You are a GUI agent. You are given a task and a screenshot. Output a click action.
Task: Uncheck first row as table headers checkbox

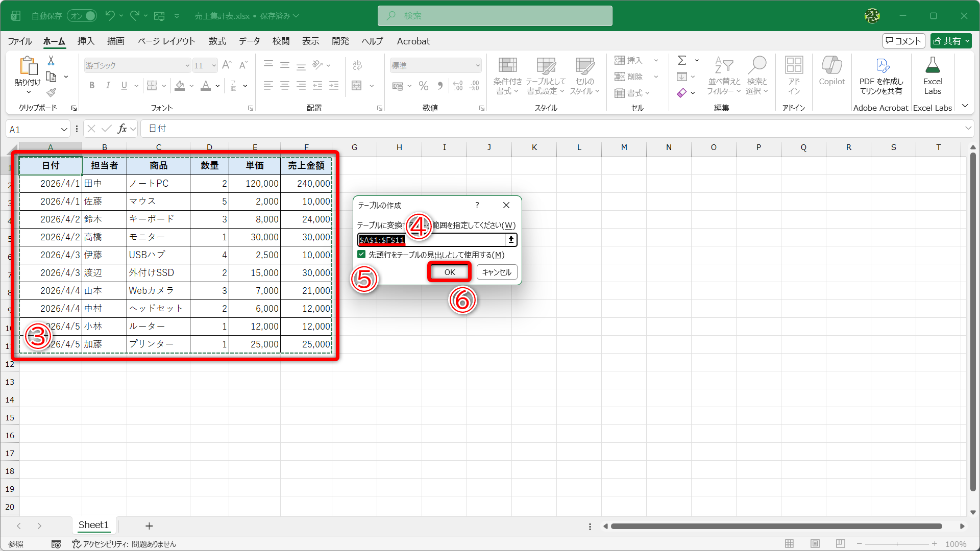tap(361, 255)
